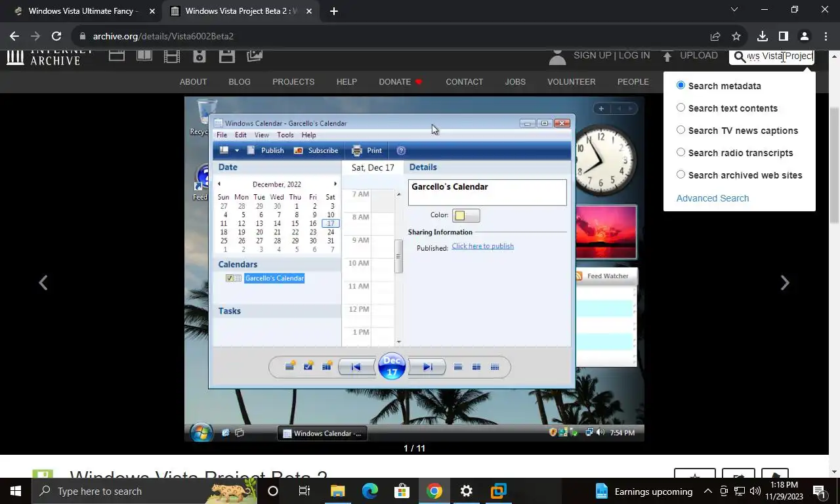Open the Windows Start menu
The image size is (840, 504).
[15, 491]
